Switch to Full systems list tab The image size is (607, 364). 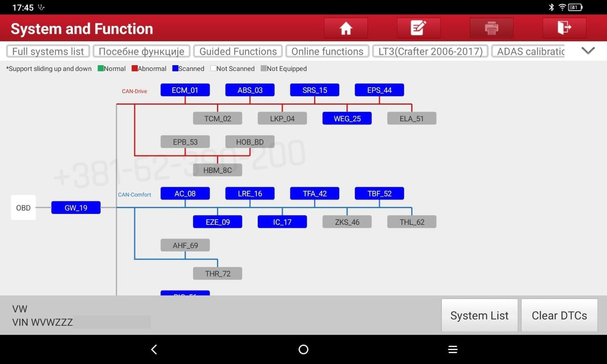tap(48, 51)
